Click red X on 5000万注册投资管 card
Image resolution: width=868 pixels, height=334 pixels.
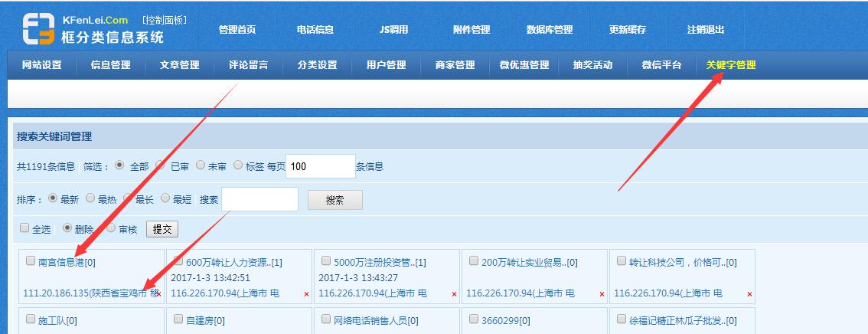pos(454,294)
